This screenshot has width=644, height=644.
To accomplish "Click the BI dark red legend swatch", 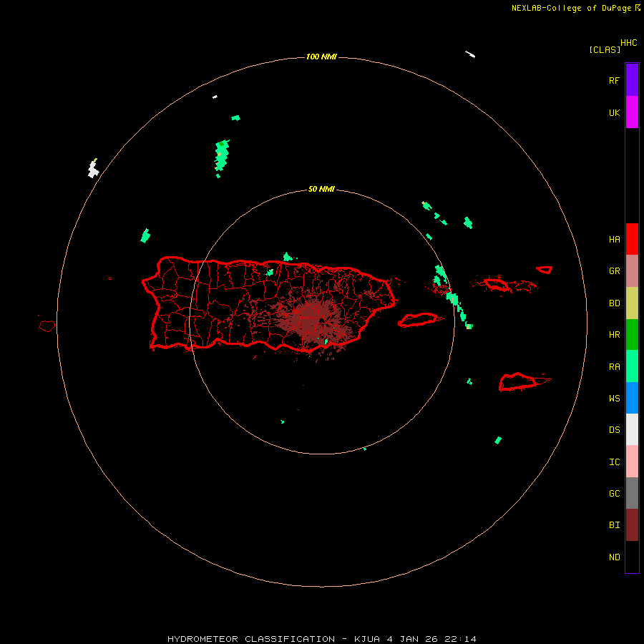I will [x=632, y=525].
